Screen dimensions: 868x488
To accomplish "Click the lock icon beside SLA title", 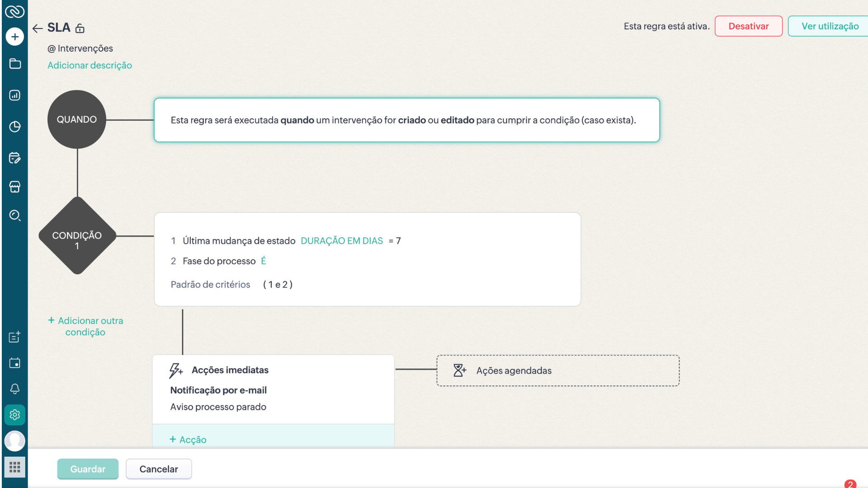I will (x=80, y=28).
